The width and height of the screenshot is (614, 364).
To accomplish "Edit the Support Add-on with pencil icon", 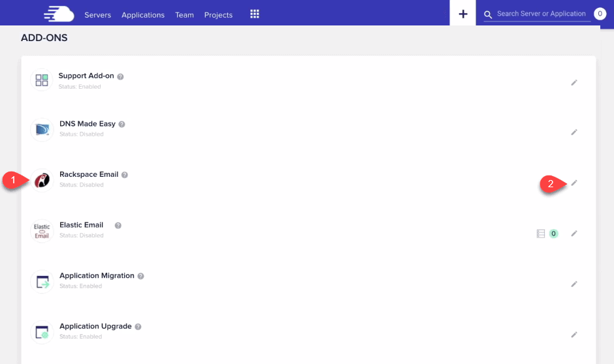I will tap(574, 82).
